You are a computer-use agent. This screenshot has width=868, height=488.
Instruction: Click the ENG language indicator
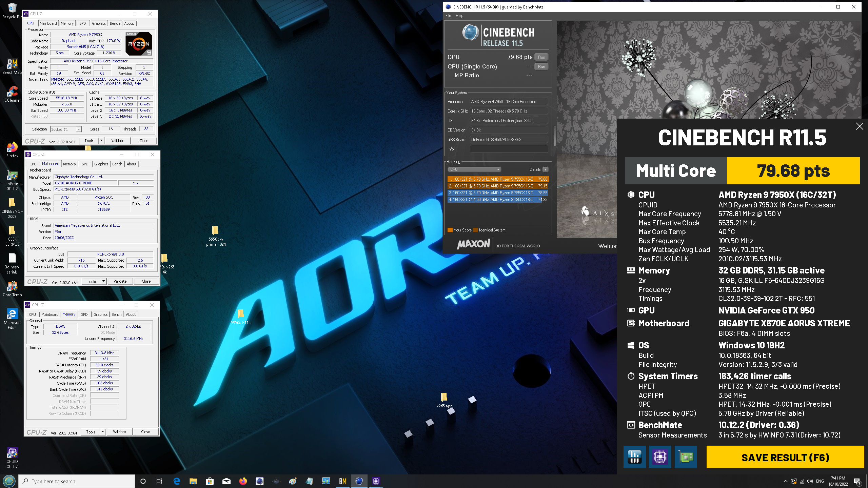coord(820,481)
